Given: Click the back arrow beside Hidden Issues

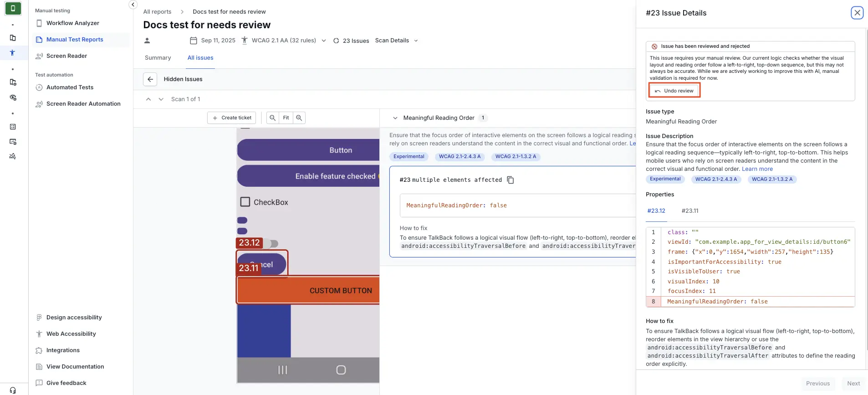Looking at the screenshot, I should click(150, 79).
